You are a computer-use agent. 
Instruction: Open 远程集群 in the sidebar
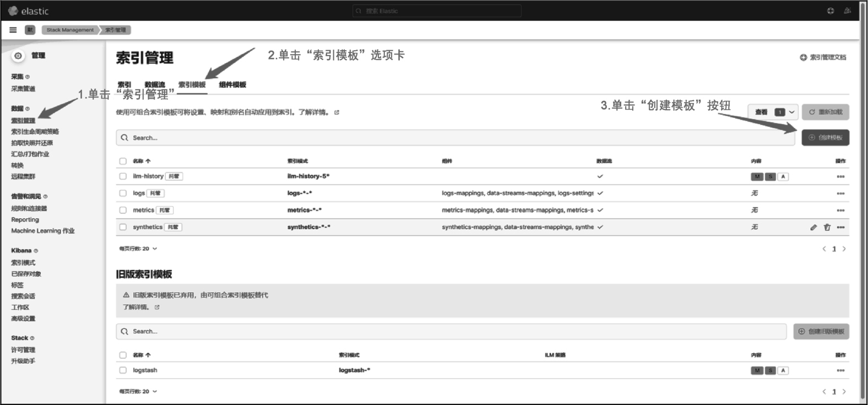23,177
